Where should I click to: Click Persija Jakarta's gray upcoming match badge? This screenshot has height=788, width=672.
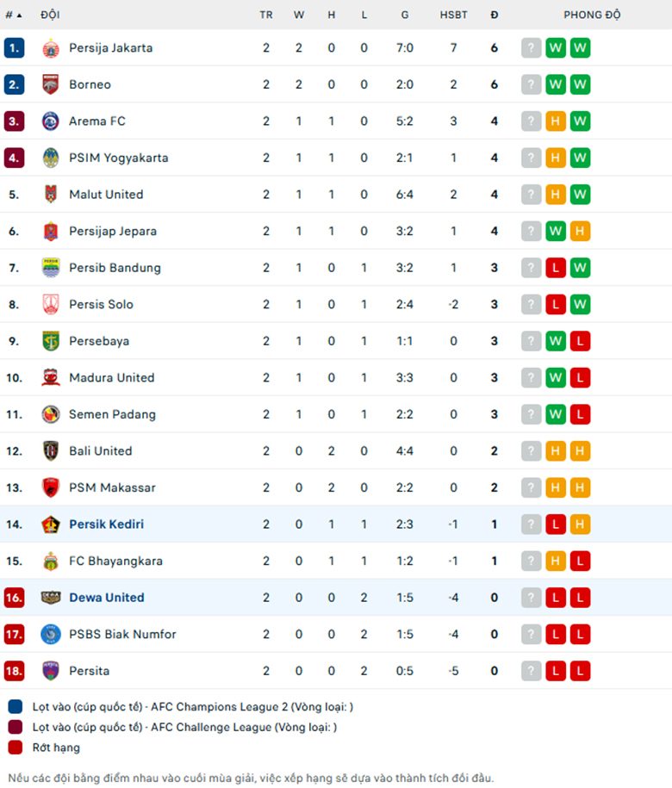point(531,48)
